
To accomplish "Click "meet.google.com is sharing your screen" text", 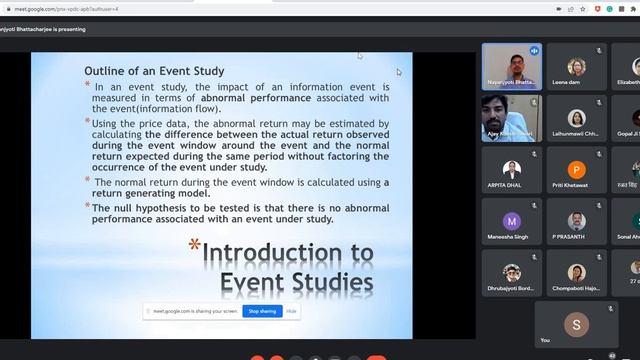I will tap(195, 311).
